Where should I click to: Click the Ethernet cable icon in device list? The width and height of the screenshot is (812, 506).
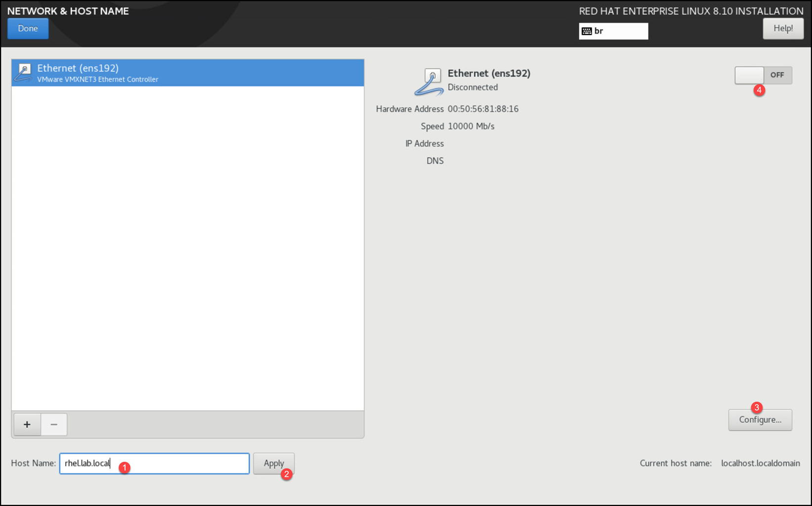[x=23, y=73]
